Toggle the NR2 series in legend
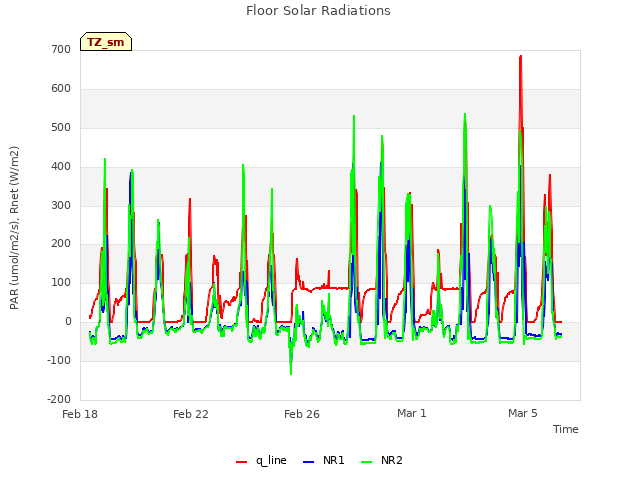 coord(382,461)
